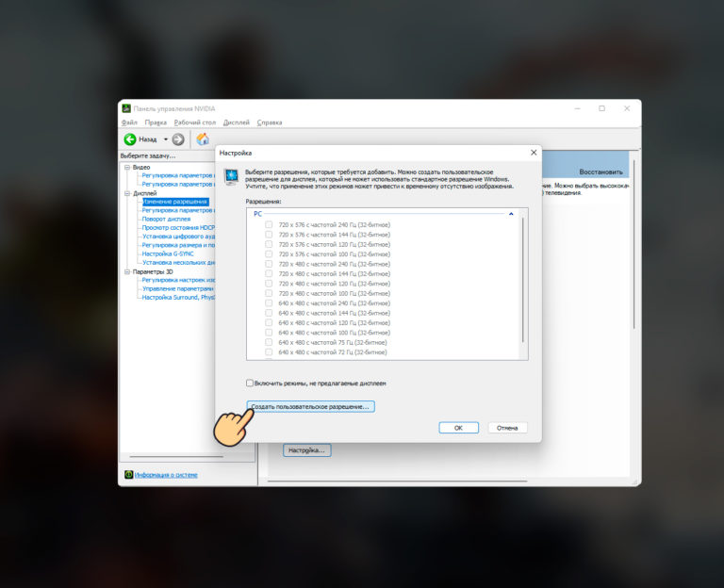Check 640 x 480 at 75 Гц
Screen dimensions: 724x588
coord(269,342)
